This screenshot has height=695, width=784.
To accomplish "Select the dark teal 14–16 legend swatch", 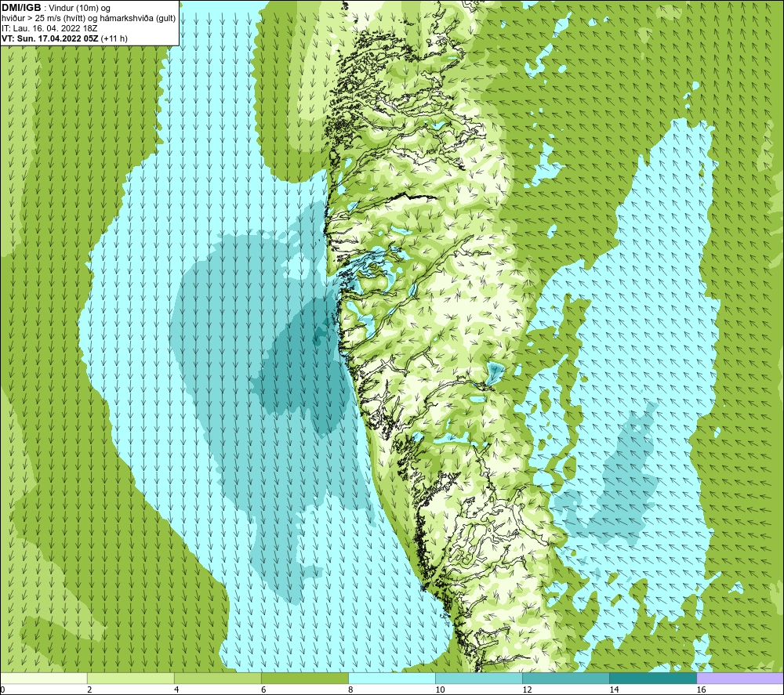I will click(x=653, y=678).
